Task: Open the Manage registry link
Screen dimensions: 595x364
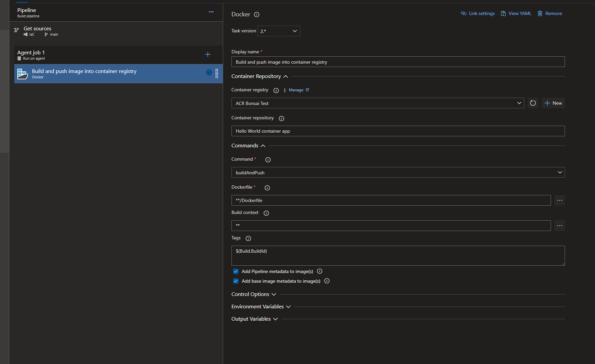Action: (x=299, y=90)
